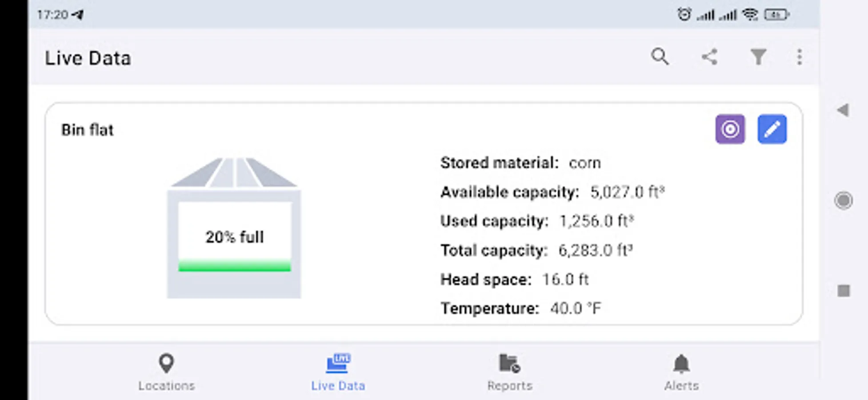868x400 pixels.
Task: Tap the alarm clock status icon
Action: [684, 15]
